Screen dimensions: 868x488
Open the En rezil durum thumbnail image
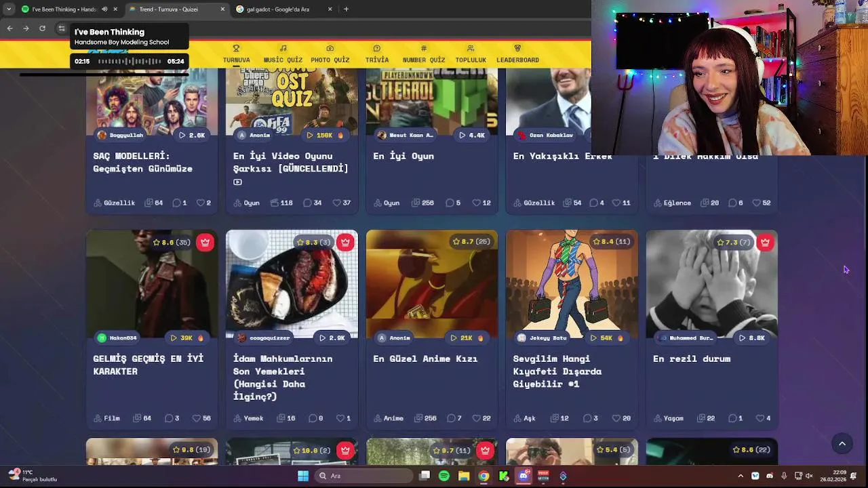[712, 283]
